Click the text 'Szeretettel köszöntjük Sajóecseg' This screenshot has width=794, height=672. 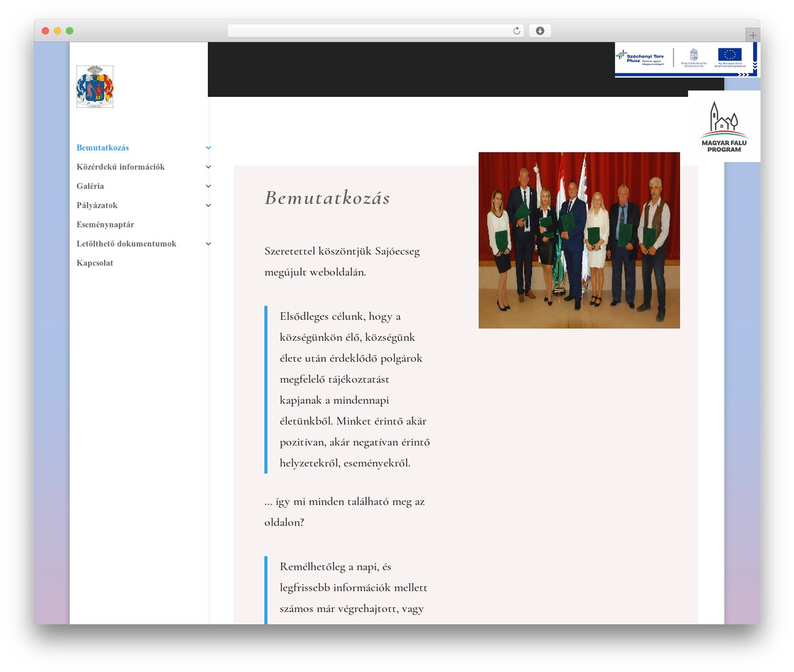click(342, 251)
